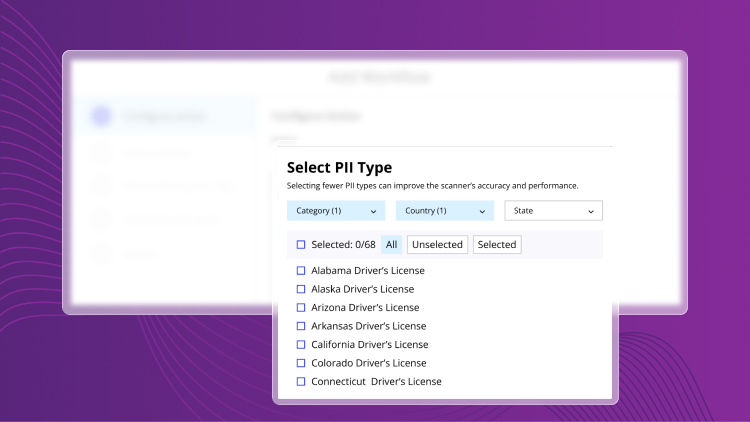
Task: Check the Alabama Driver's License checkbox
Action: (x=301, y=271)
